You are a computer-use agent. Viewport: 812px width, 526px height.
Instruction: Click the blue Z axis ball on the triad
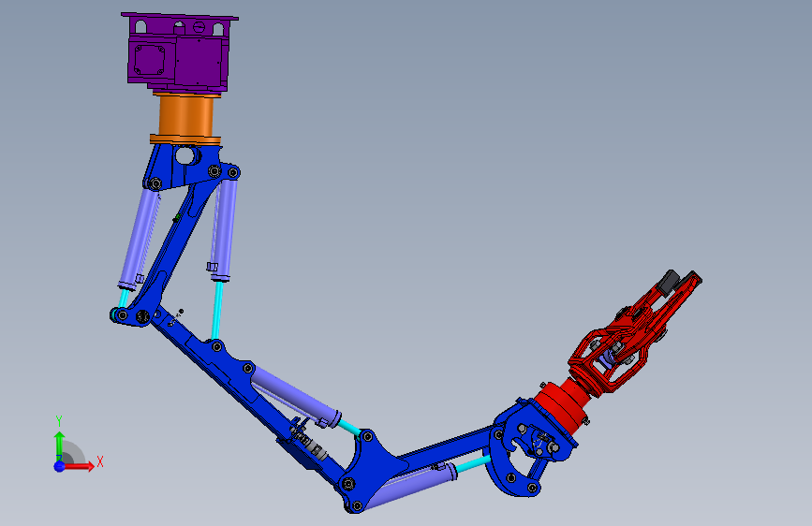tap(59, 466)
